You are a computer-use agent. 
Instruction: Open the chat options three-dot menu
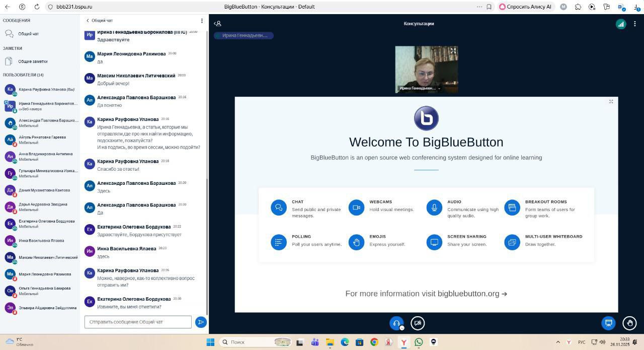(202, 21)
